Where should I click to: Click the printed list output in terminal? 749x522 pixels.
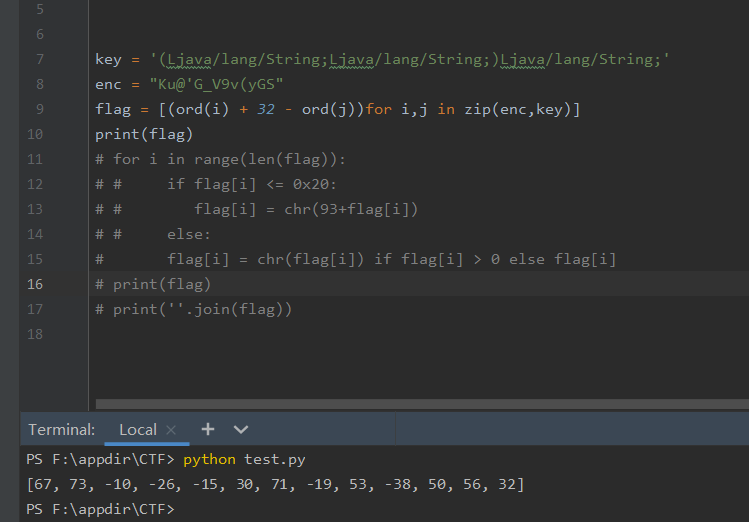pos(275,484)
